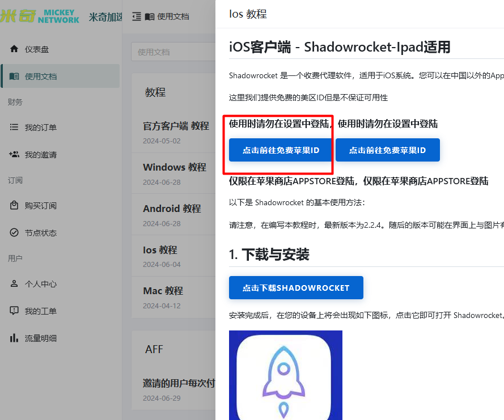The height and width of the screenshot is (420, 504).
Task: Open 仪表盘 in the sidebar
Action: (60, 49)
